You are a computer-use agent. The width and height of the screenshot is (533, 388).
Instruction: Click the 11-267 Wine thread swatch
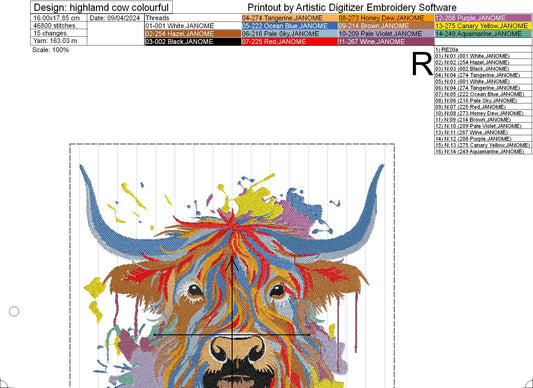[386, 41]
